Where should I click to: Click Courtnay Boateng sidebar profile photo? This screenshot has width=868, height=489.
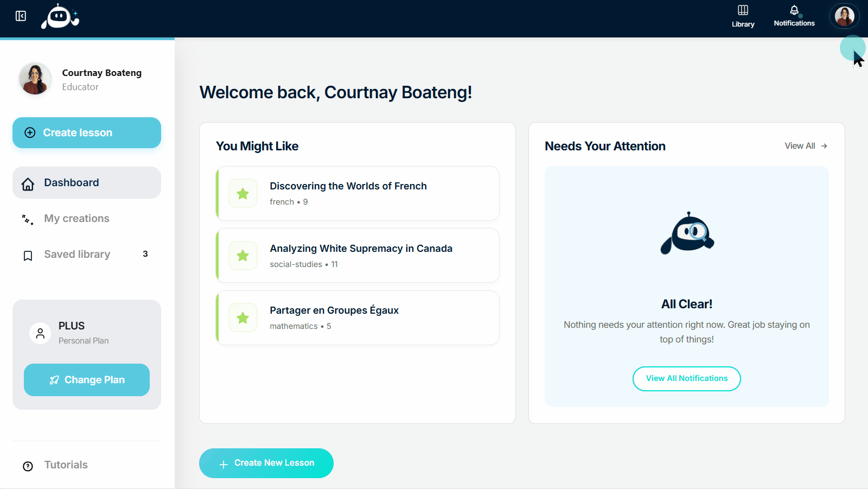pos(35,79)
